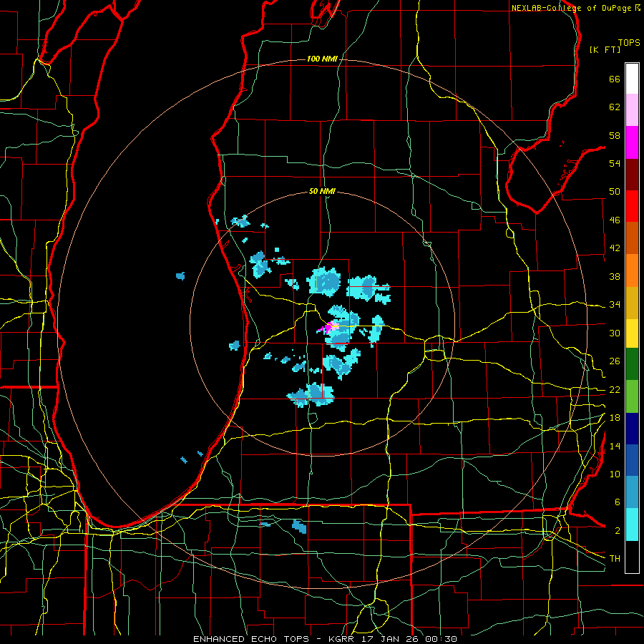644x644 pixels.
Task: Click the isolated echo over Lake Michigan
Action: pyautogui.click(x=180, y=275)
